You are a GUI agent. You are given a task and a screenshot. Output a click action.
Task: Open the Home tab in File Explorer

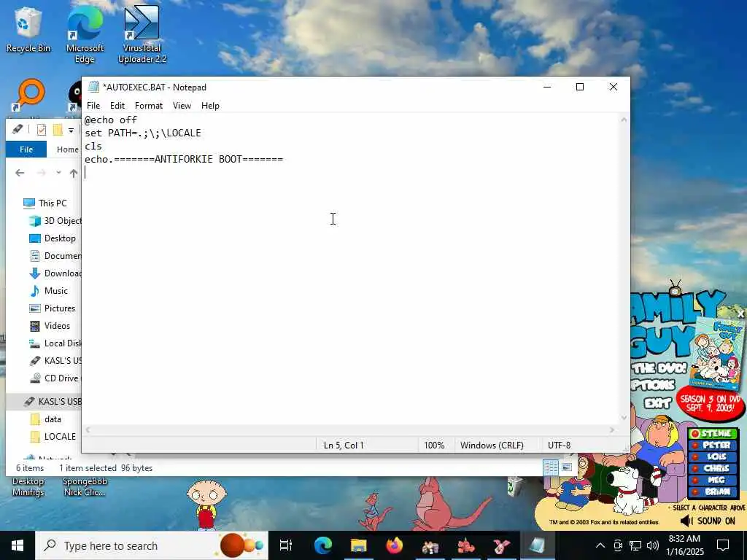pos(67,149)
